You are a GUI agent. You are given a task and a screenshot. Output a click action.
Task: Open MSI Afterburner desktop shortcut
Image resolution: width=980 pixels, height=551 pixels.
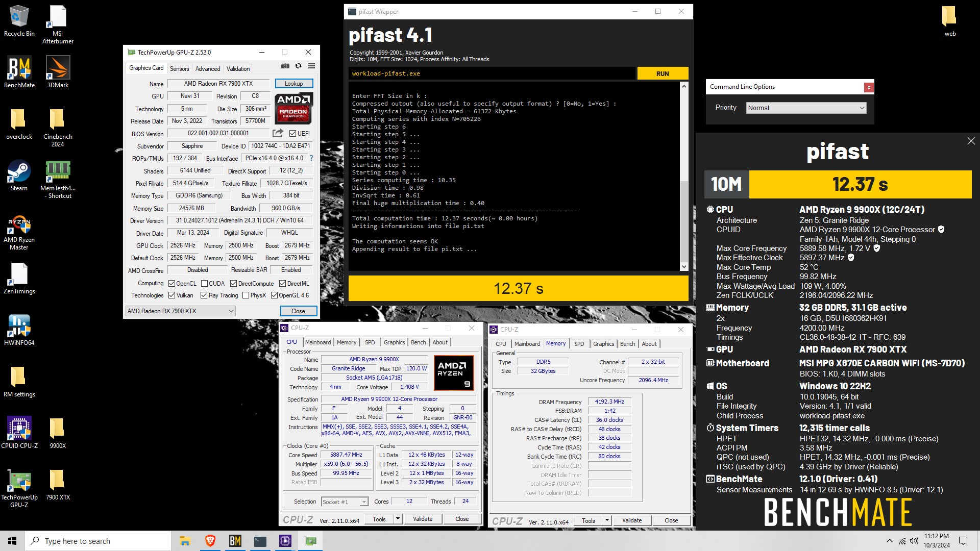click(58, 24)
